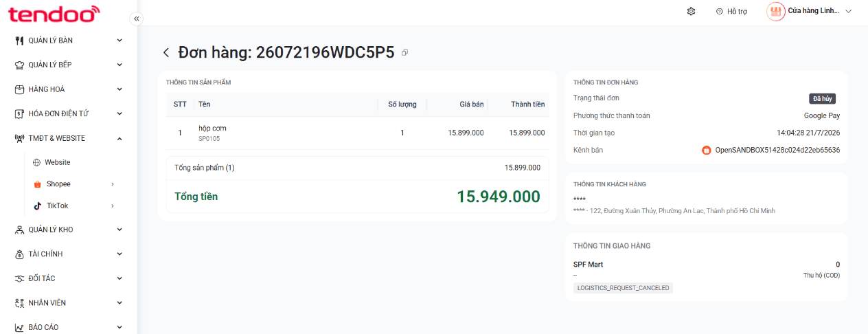Click the TikTok icon in the sidebar

click(x=38, y=205)
